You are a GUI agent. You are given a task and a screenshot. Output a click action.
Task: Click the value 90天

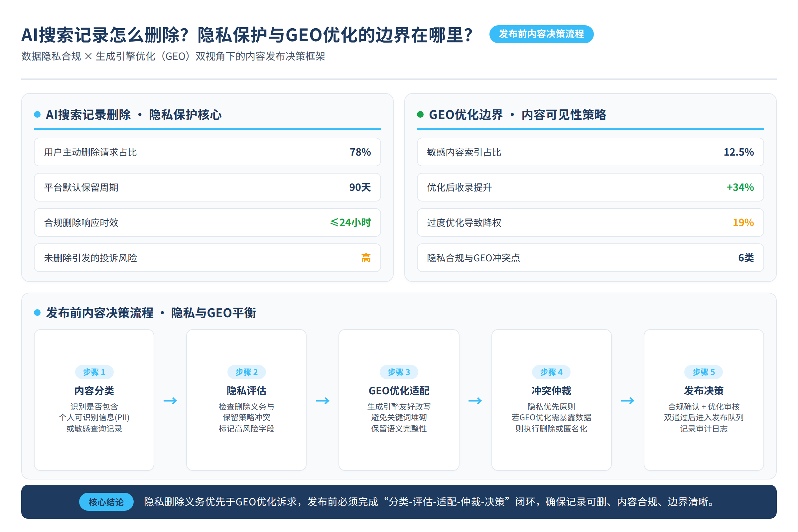coord(360,187)
